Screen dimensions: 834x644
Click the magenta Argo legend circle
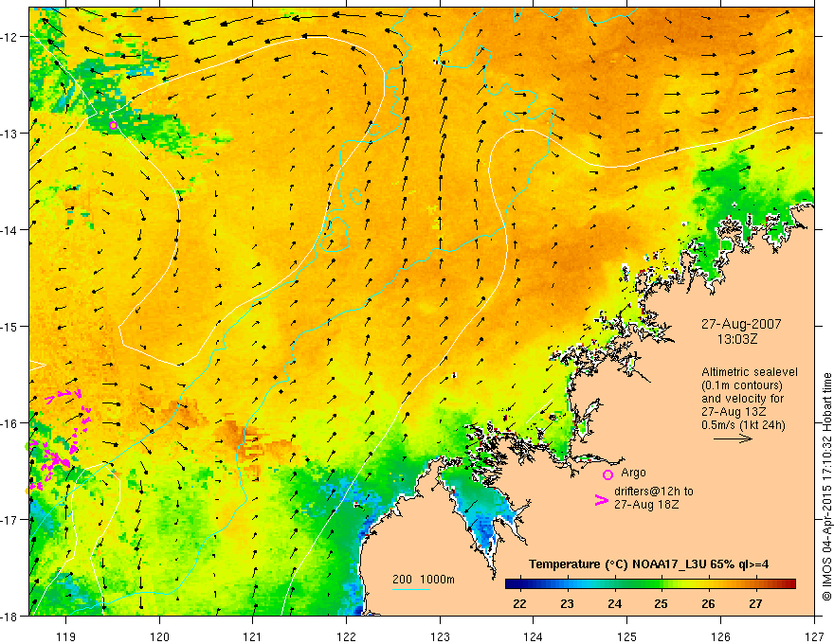607,474
